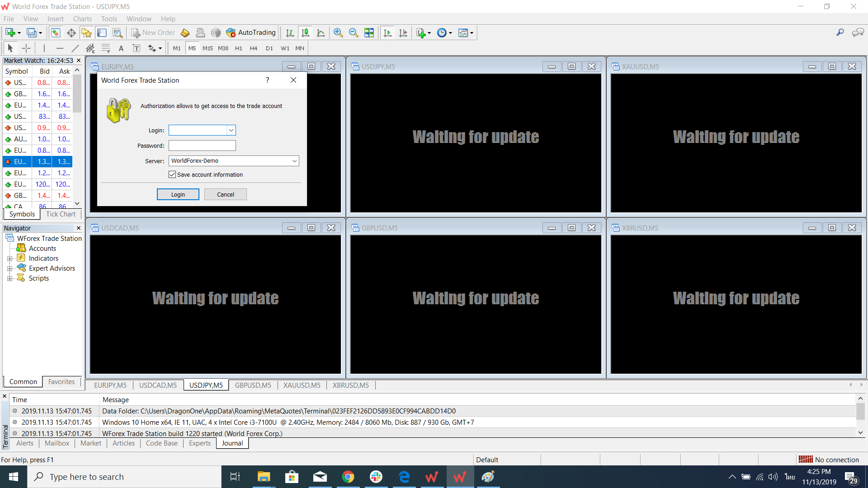This screenshot has height=488, width=868.
Task: Open the New Chart tool
Action: coord(10,33)
